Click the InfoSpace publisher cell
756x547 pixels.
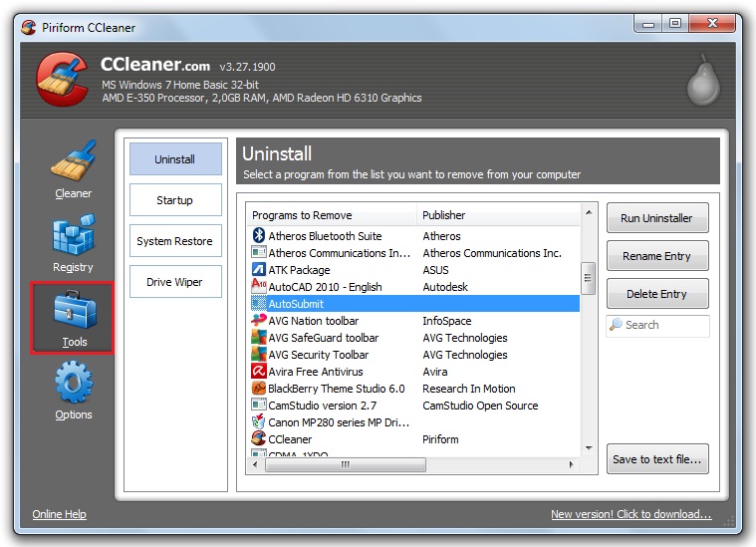pos(447,320)
